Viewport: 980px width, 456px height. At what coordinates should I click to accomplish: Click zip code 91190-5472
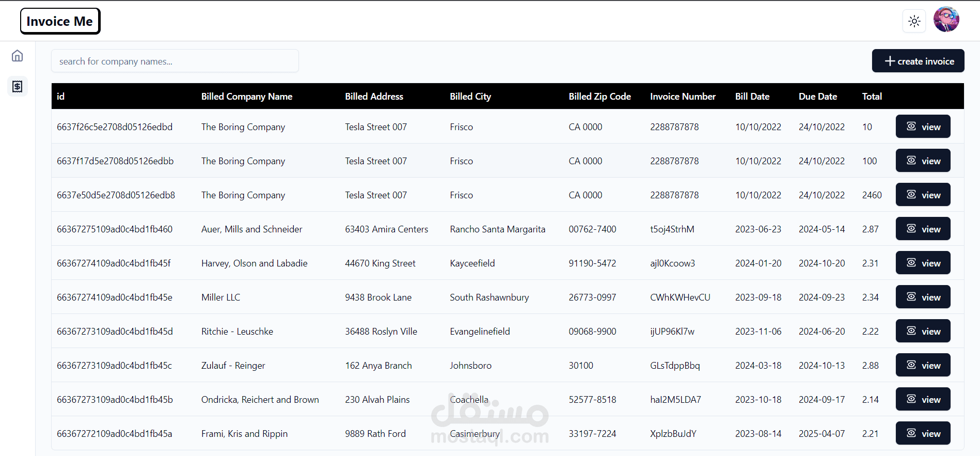(592, 263)
